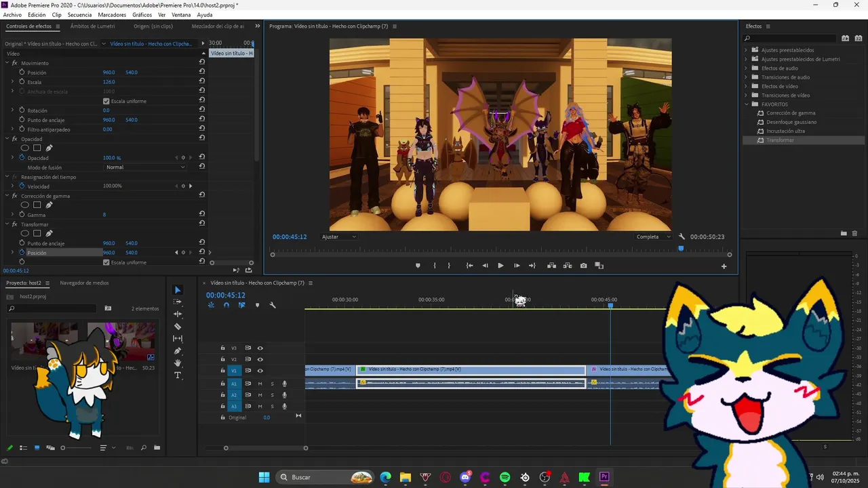
Task: Mark Out point in Program monitor
Action: [x=449, y=266]
